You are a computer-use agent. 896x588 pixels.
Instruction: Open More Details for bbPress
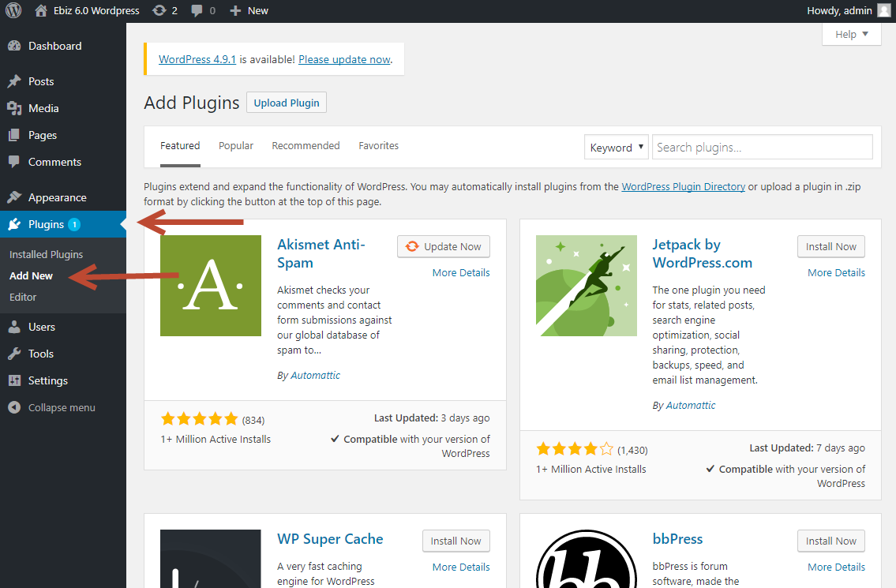pos(837,567)
